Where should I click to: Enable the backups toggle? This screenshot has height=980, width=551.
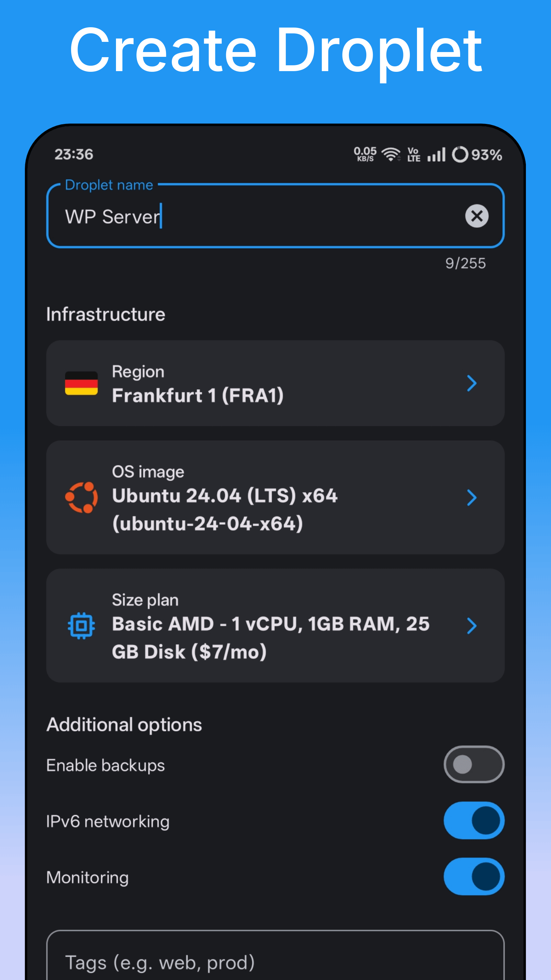(x=474, y=764)
